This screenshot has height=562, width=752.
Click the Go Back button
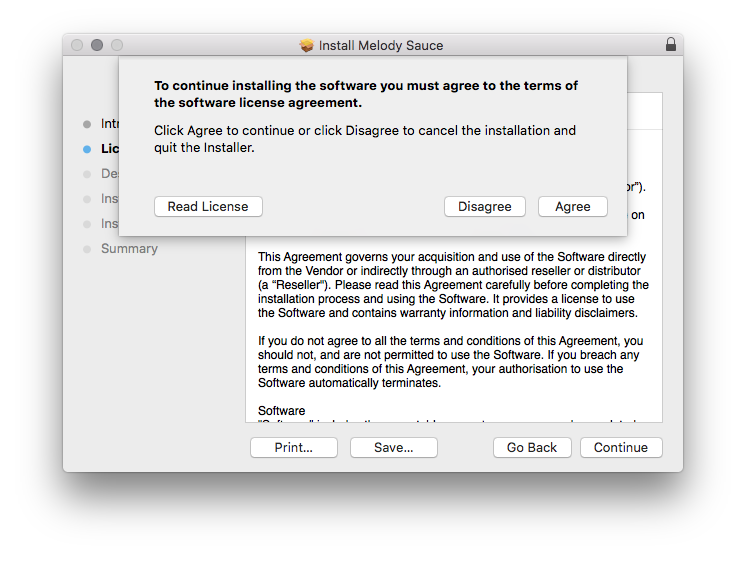click(x=532, y=447)
